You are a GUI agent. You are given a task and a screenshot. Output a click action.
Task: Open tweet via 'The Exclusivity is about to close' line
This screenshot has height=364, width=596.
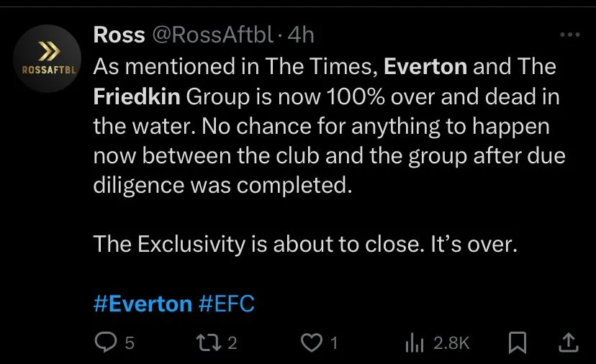305,245
